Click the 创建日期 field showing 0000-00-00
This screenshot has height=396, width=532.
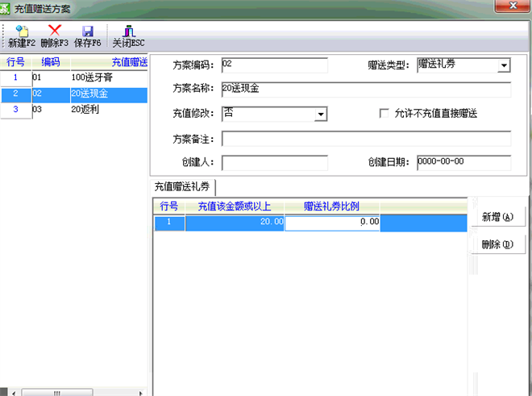[x=463, y=163]
